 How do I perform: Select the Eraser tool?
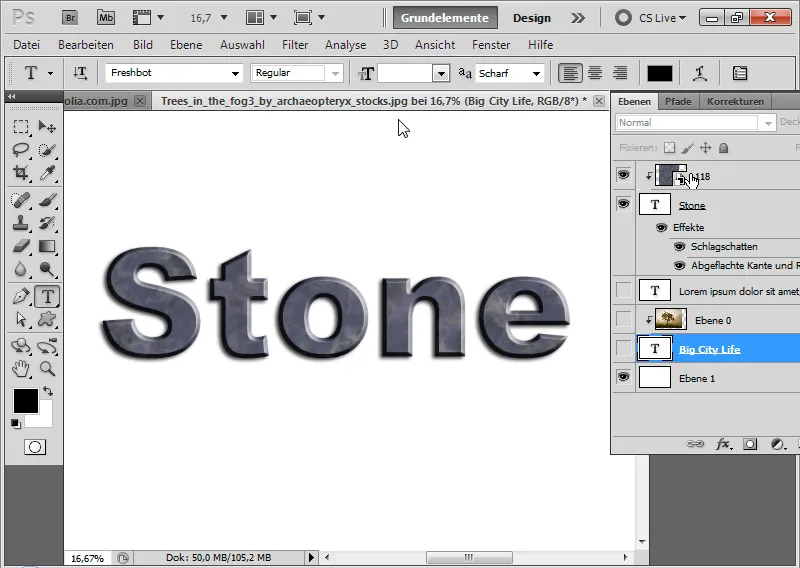pos(21,246)
